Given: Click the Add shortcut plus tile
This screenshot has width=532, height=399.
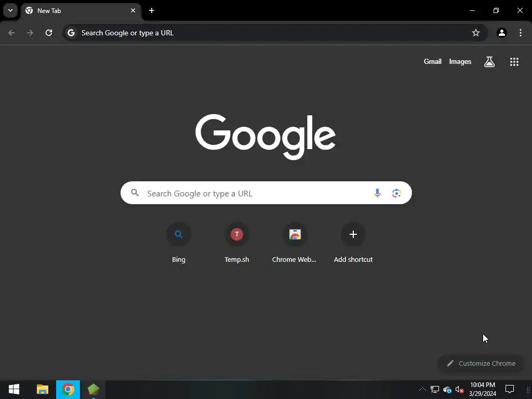Looking at the screenshot, I should click(353, 242).
